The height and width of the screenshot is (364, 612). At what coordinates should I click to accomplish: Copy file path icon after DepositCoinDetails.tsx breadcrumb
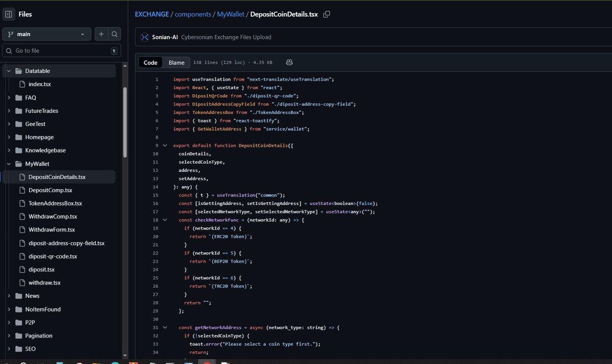pyautogui.click(x=327, y=14)
